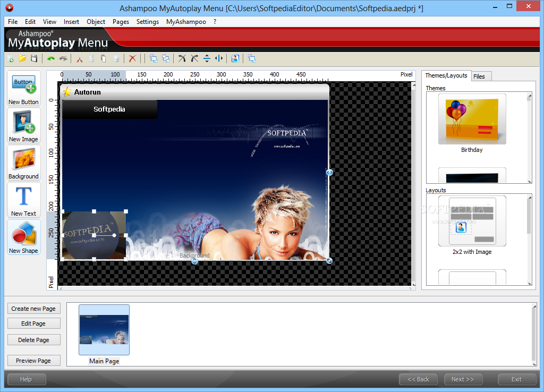This screenshot has height=392, width=544.
Task: Click the Softpedia button on the canvas
Action: coord(109,109)
